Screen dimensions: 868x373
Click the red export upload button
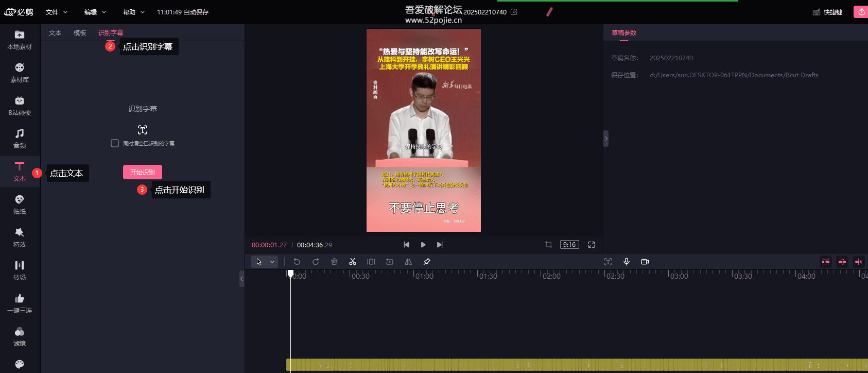pos(861,12)
